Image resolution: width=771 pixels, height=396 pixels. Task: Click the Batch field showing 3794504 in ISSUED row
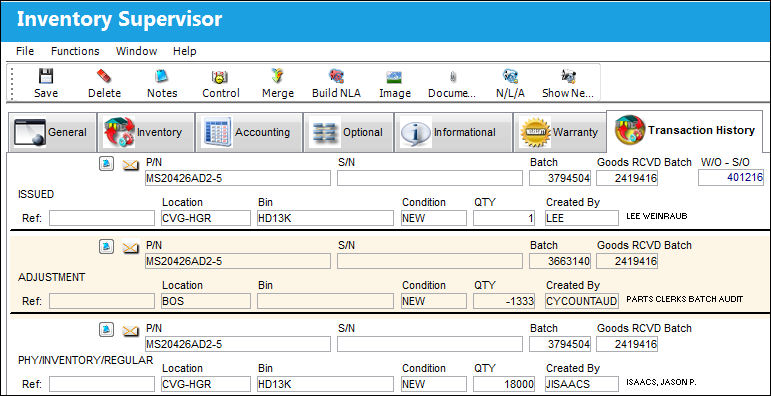(560, 178)
